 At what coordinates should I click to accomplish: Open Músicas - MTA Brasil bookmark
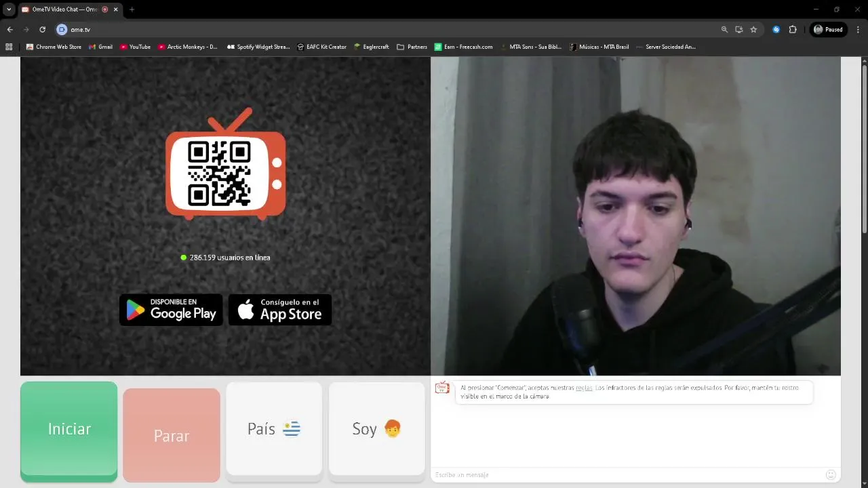[x=599, y=47]
